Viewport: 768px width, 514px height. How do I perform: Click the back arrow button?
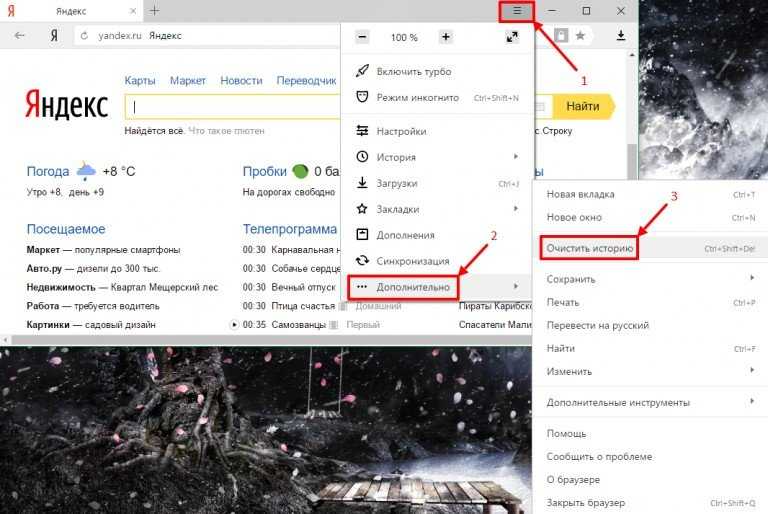(x=20, y=35)
